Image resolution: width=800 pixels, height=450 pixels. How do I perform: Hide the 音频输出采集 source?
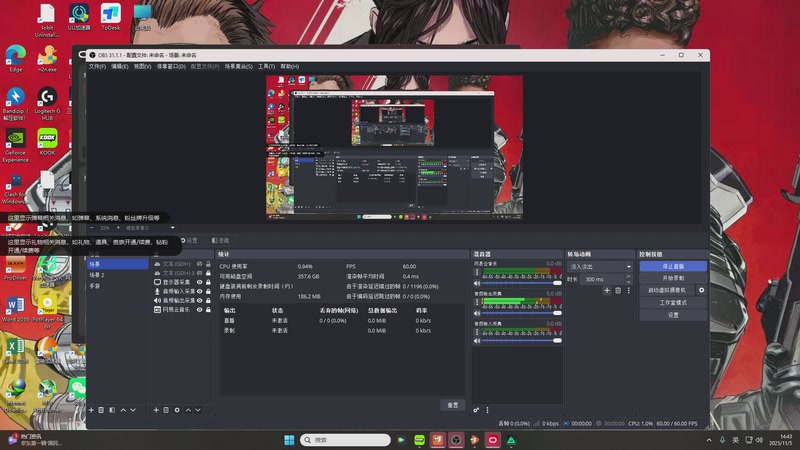199,301
